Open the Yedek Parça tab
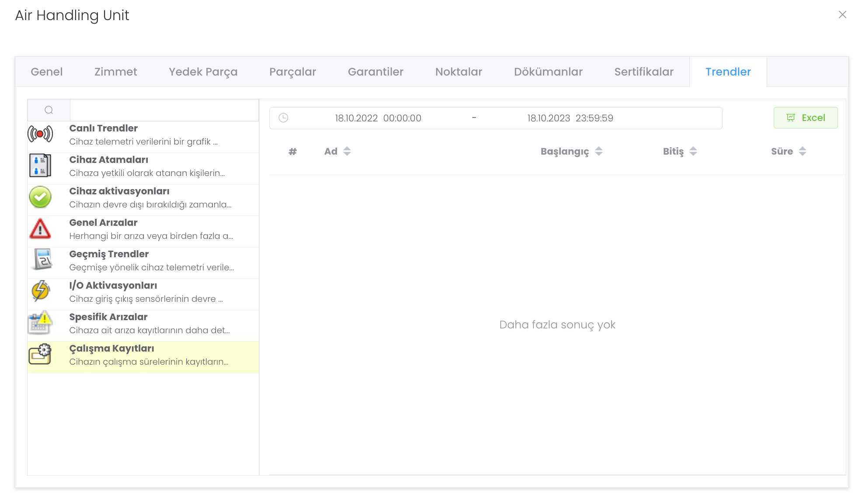Image resolution: width=862 pixels, height=504 pixels. [x=203, y=72]
